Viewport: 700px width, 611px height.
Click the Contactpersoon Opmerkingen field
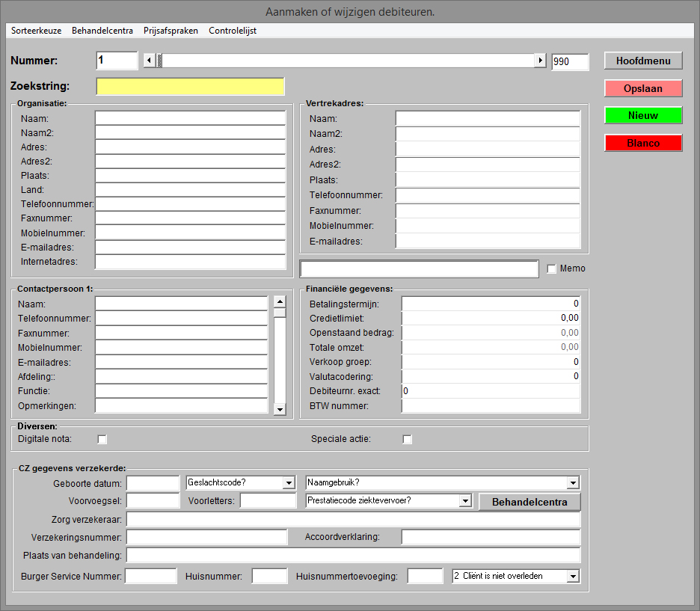click(181, 405)
